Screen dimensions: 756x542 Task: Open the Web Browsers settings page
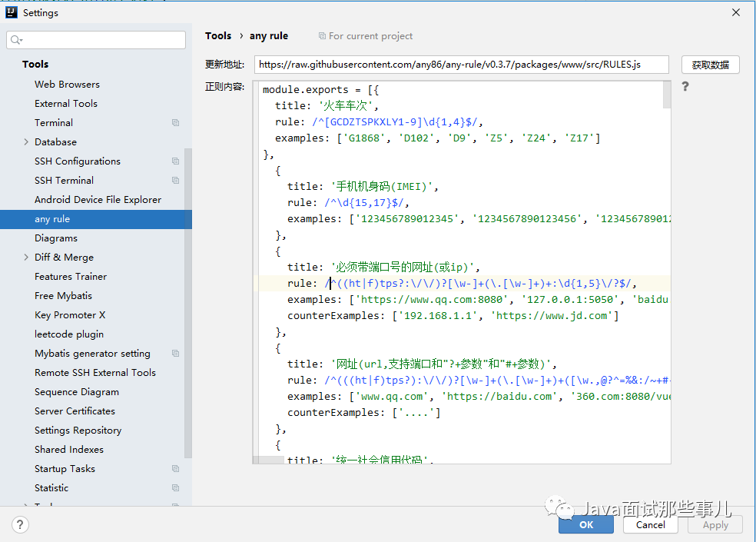coord(67,85)
